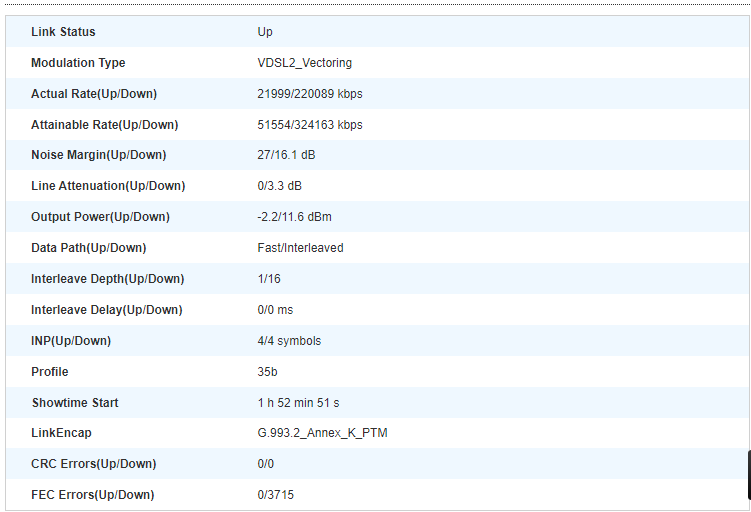Select the Link Status value Up
751x512 pixels.
(265, 32)
